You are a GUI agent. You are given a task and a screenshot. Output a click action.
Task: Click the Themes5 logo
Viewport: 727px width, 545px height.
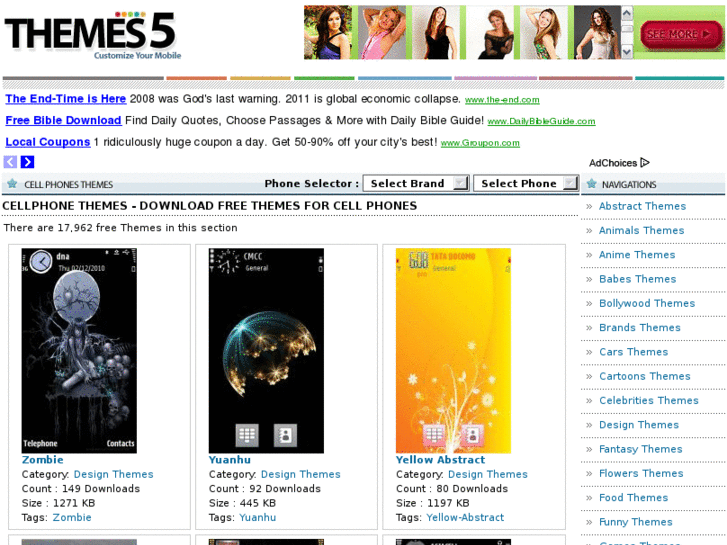click(x=92, y=36)
